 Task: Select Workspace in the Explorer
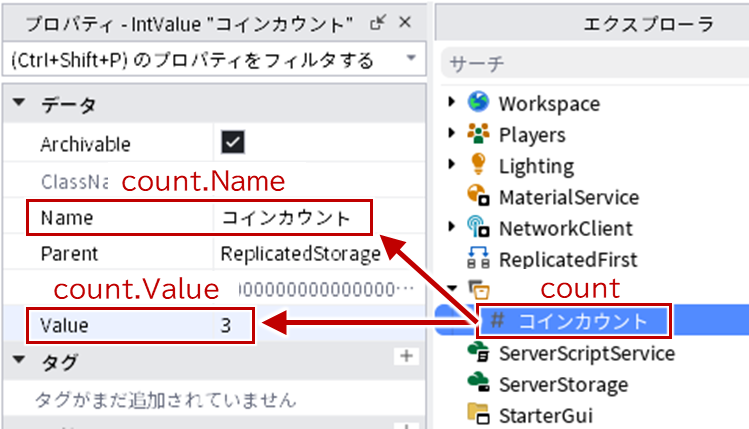(549, 104)
